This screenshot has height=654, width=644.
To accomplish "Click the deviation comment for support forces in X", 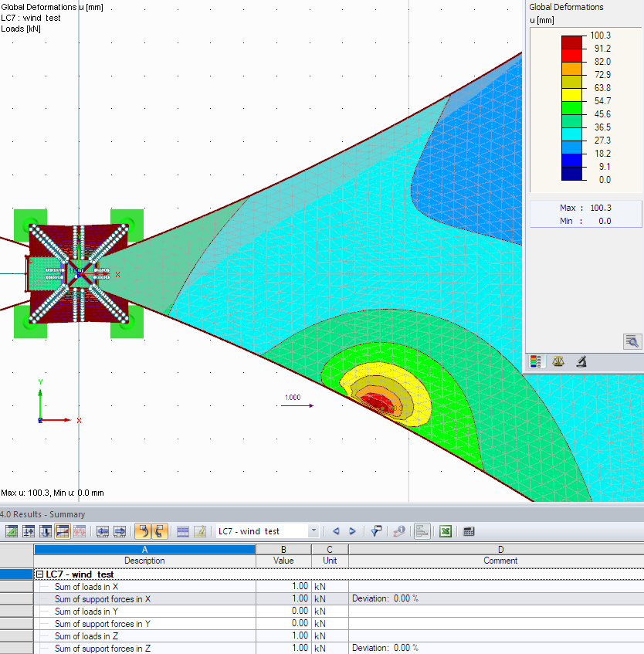I will [x=385, y=598].
